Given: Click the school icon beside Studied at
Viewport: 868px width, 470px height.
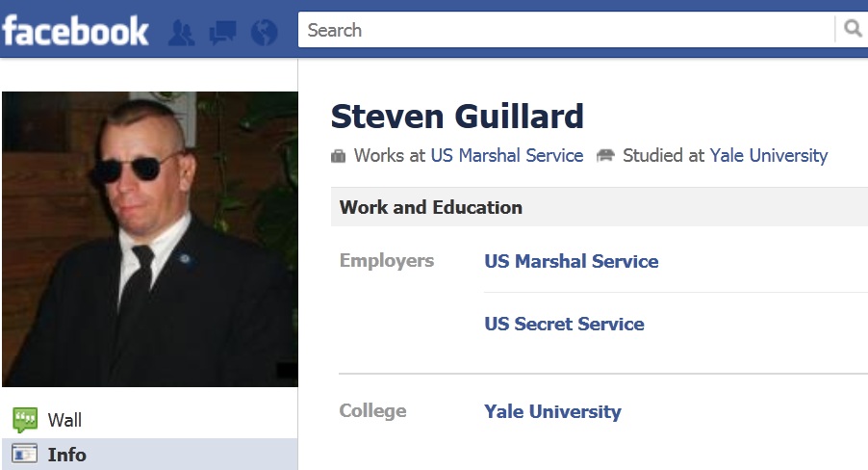Looking at the screenshot, I should click(x=605, y=156).
